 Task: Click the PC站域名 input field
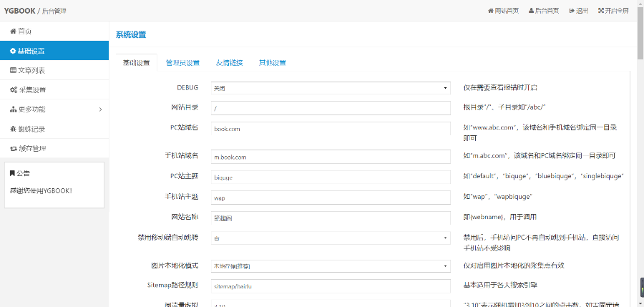pos(331,129)
